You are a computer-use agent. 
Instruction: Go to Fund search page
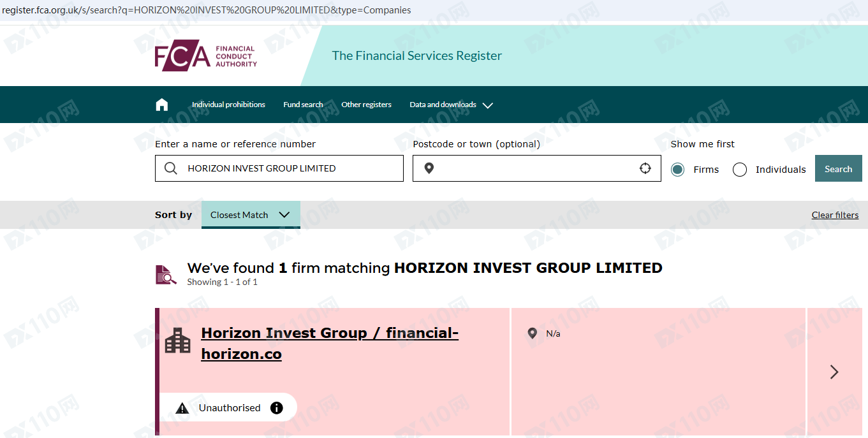pos(303,105)
